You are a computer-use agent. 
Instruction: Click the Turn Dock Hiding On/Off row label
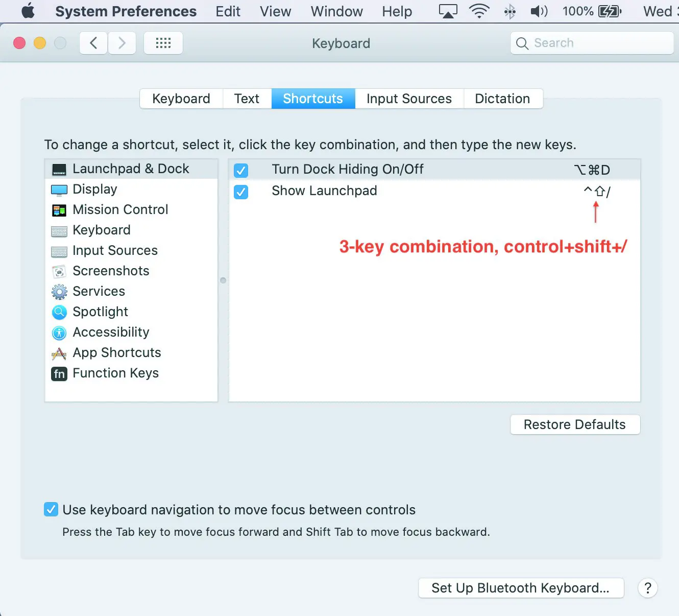pyautogui.click(x=348, y=170)
